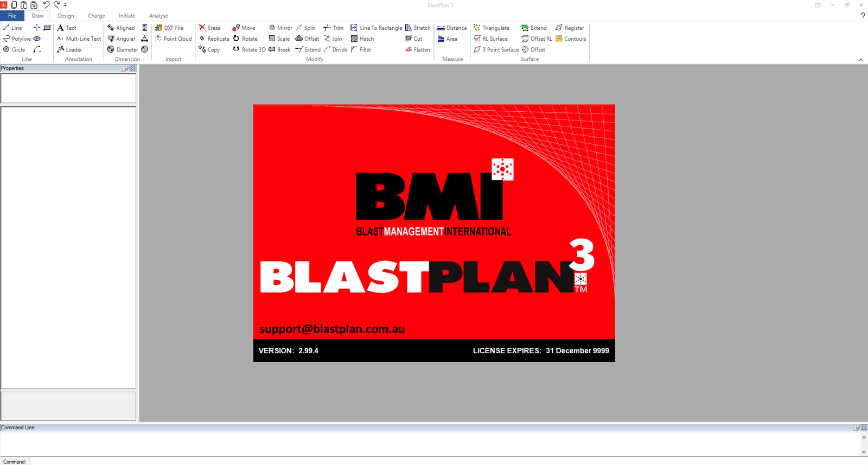Select the Circle tool
Image resolution: width=868 pixels, height=465 pixels.
point(14,49)
